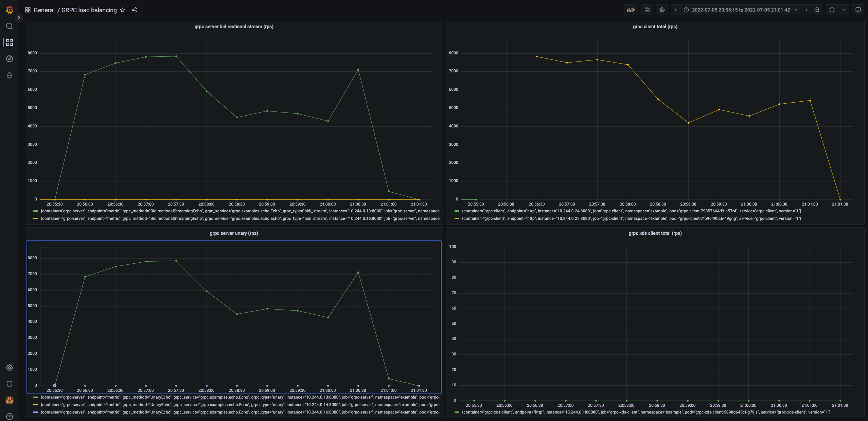Click the GRPC load balancing breadcrumb
The height and width of the screenshot is (421, 868).
(89, 10)
